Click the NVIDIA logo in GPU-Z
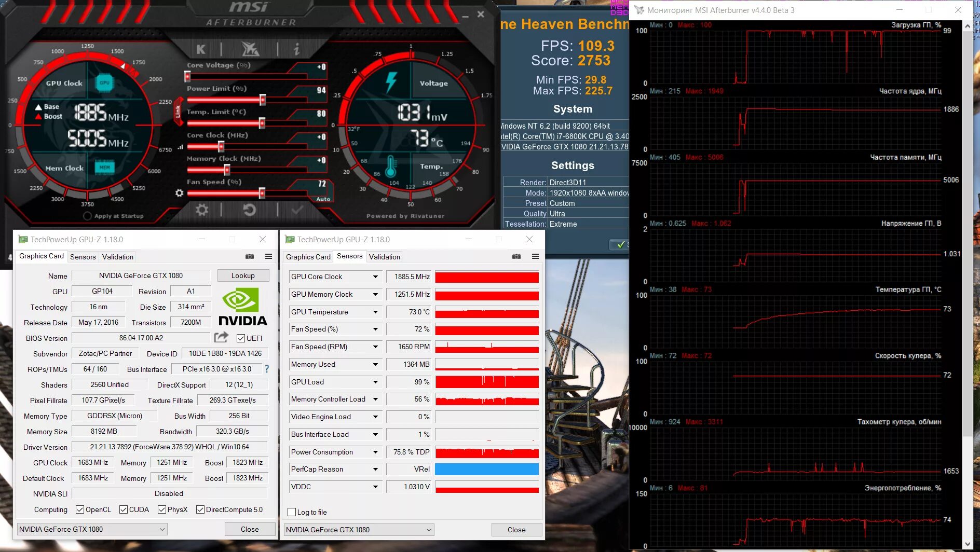The width and height of the screenshot is (980, 552). 242,307
